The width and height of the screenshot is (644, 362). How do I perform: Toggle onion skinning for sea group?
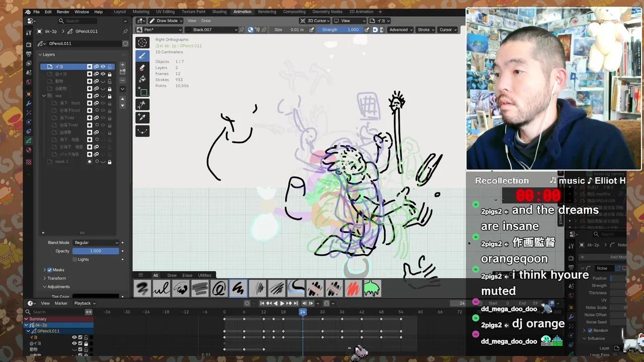[x=96, y=96]
